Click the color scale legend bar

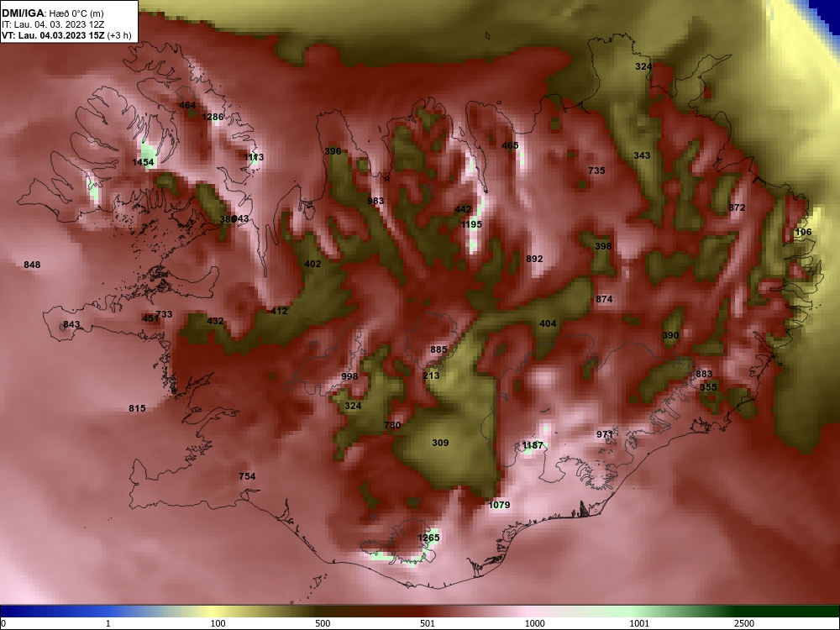tap(420, 612)
